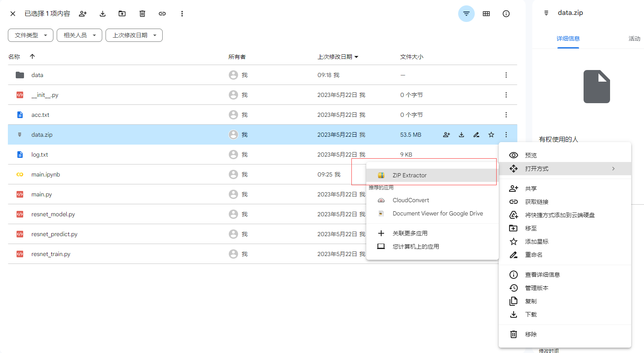Open the 文件类型 filter dropdown
644x353 pixels.
(31, 35)
